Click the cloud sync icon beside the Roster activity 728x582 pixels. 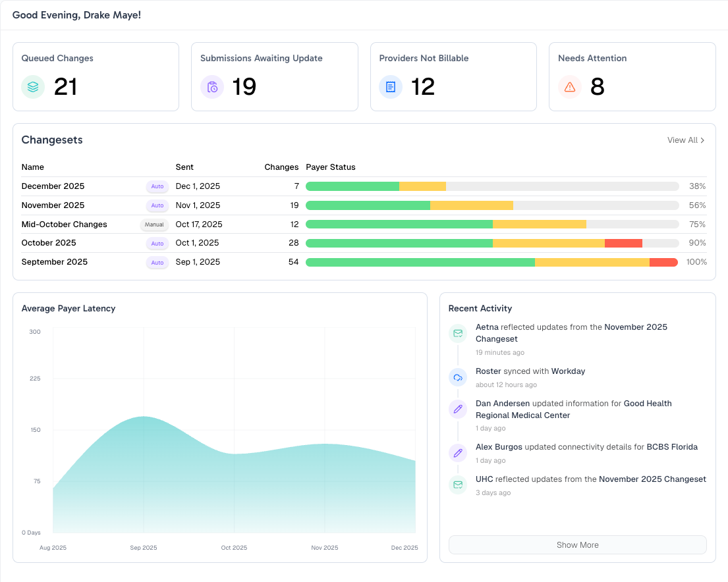tap(458, 377)
